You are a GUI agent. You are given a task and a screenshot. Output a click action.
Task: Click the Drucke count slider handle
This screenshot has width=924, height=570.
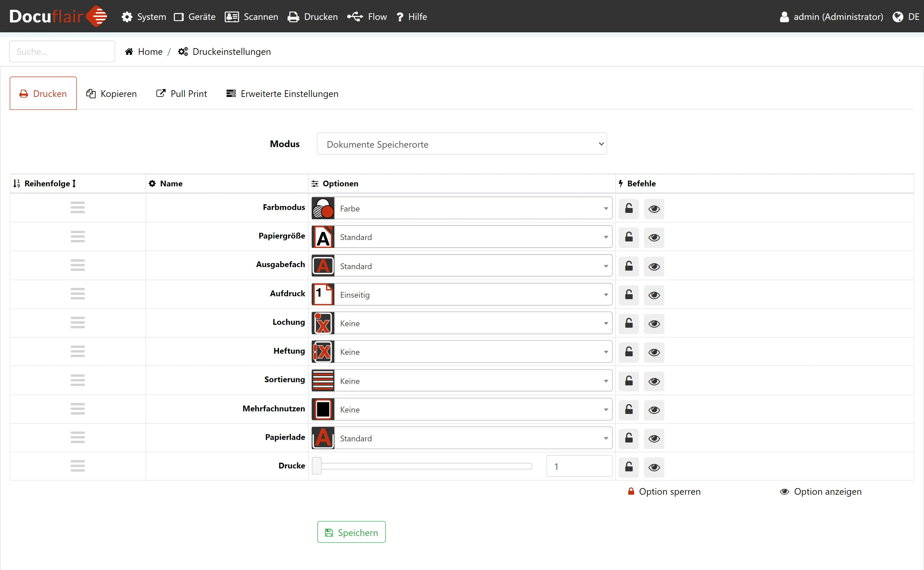point(316,466)
